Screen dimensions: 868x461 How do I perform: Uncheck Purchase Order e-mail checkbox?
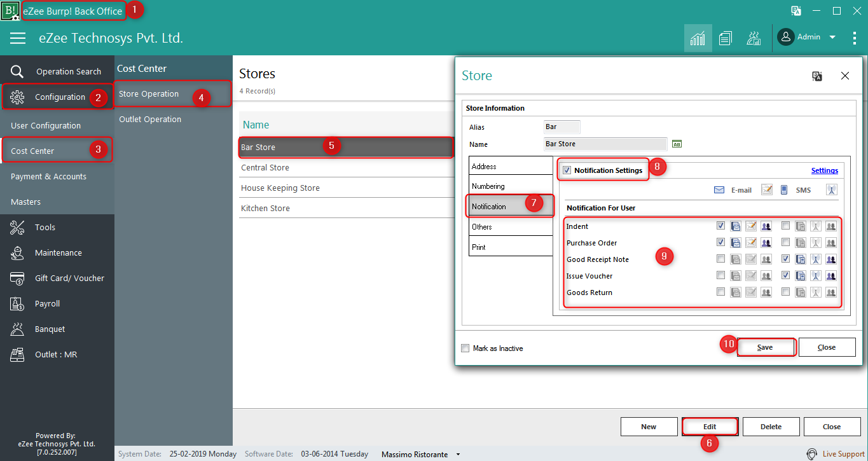click(720, 242)
